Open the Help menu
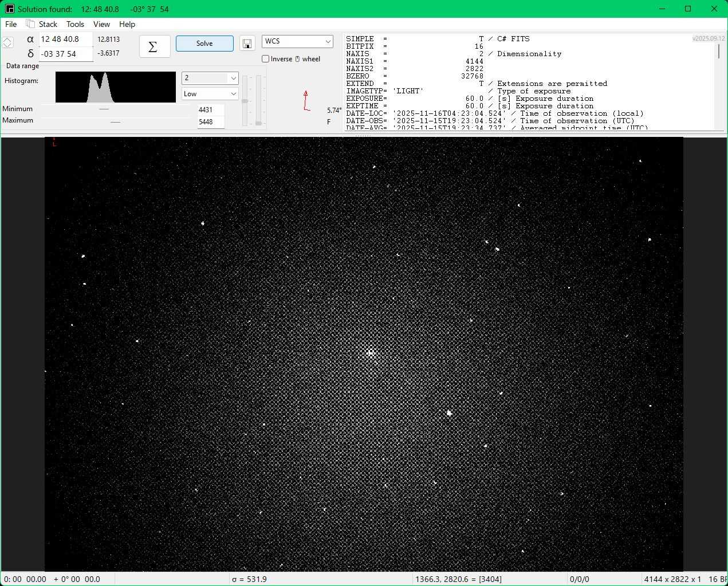The height and width of the screenshot is (586, 728). (x=127, y=24)
